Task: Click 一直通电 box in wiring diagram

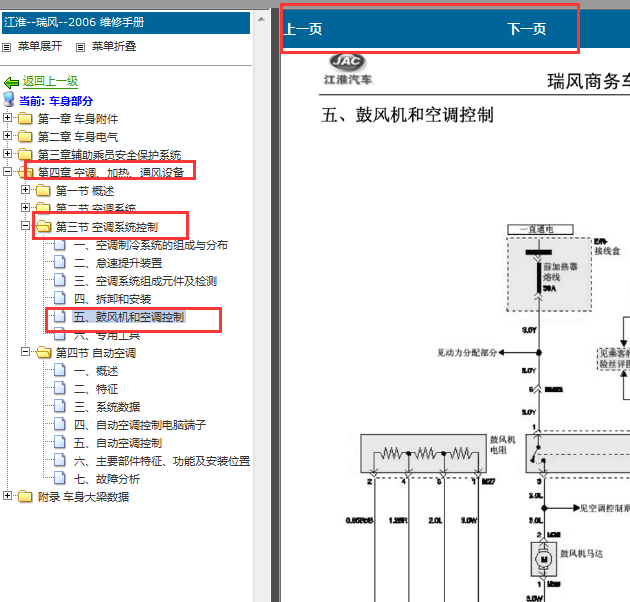Action: pos(540,229)
